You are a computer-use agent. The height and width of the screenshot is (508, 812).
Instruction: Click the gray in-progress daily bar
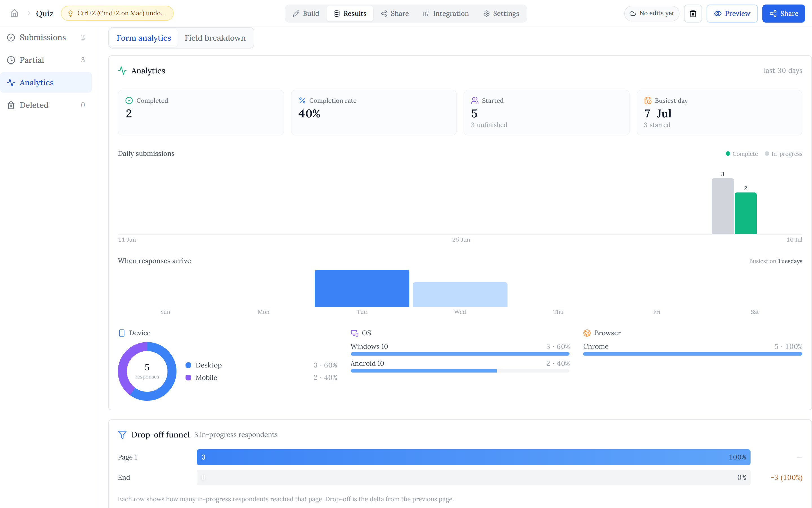point(723,206)
